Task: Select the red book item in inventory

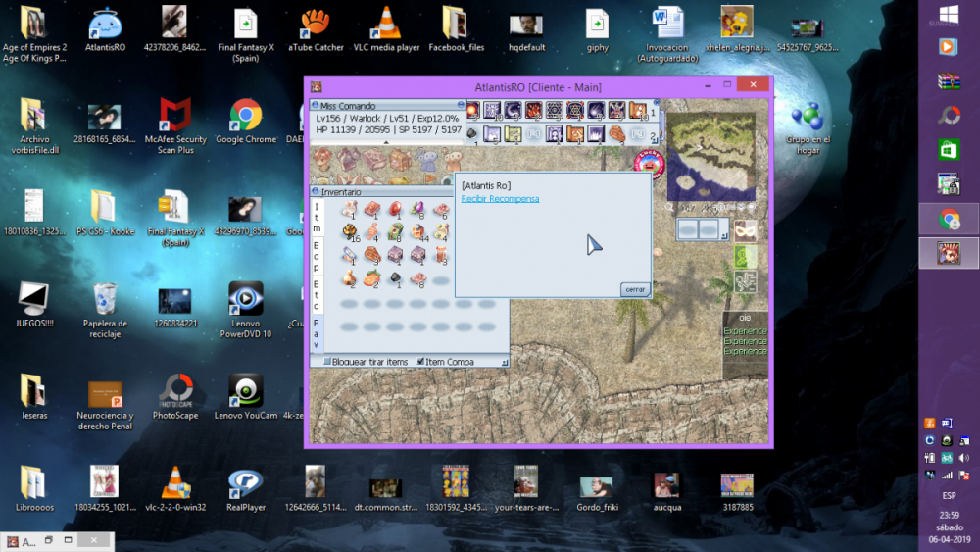Action: tap(372, 210)
